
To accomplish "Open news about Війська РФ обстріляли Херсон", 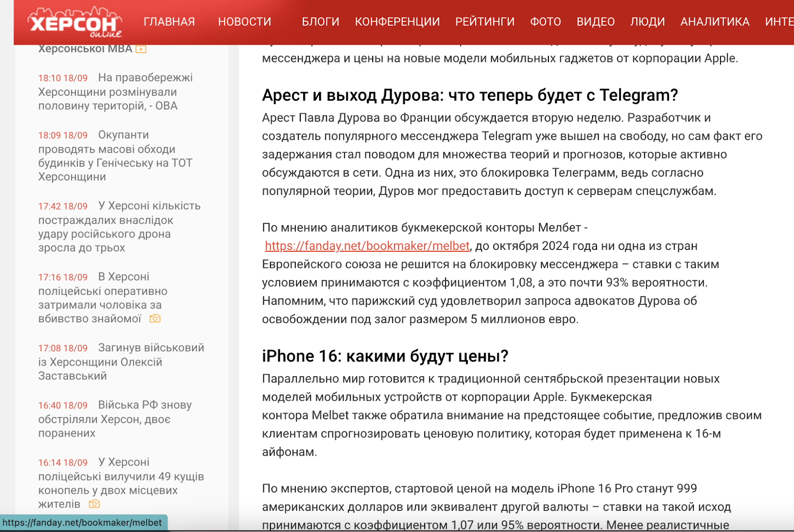I will point(116,419).
